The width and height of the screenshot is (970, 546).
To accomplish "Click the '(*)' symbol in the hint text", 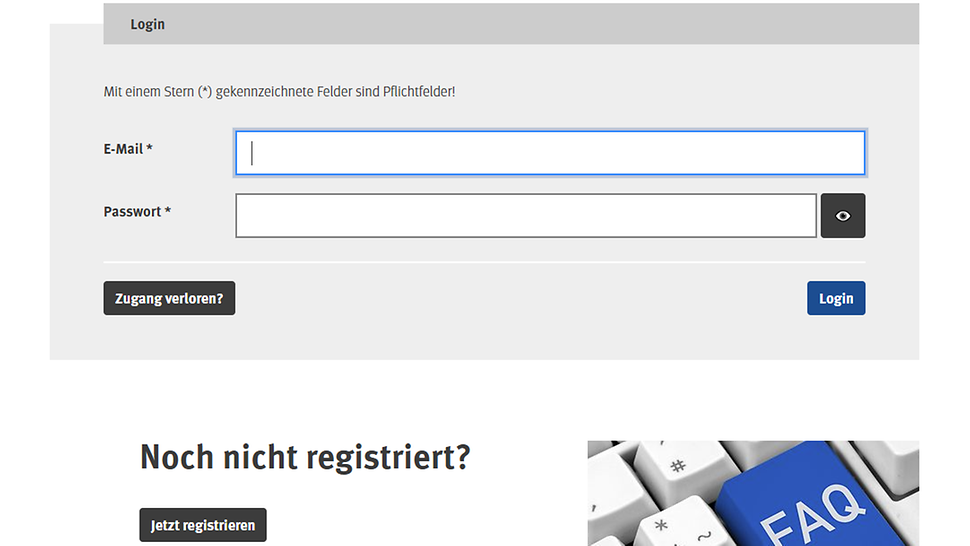I will 205,92.
